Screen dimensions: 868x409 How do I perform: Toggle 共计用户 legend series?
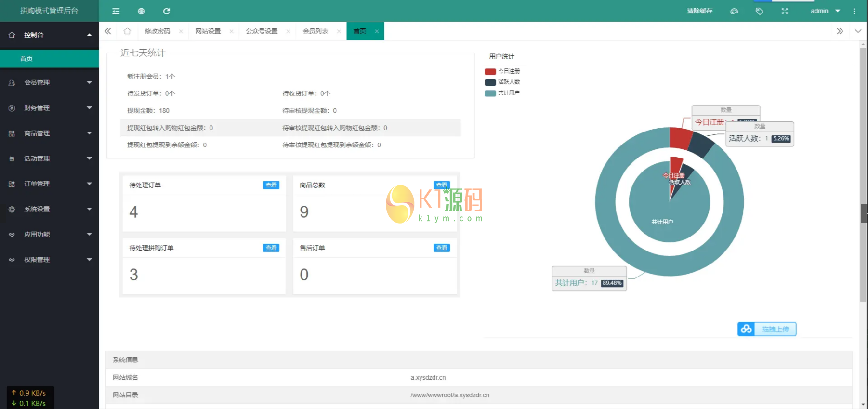pos(502,93)
